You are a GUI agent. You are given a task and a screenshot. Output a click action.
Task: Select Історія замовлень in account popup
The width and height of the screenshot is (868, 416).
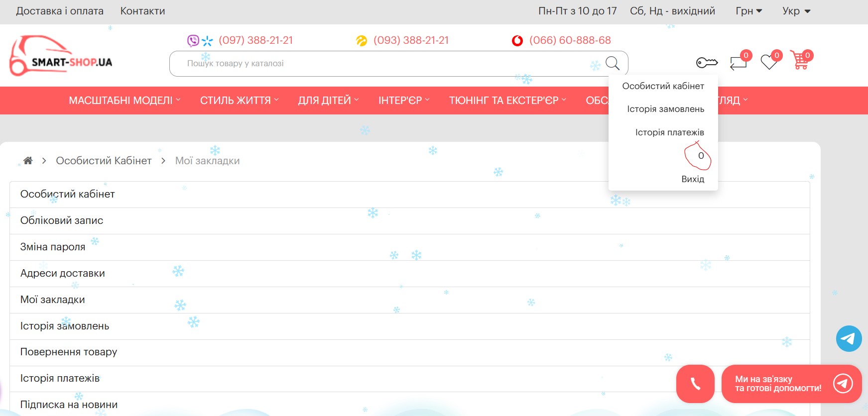tap(665, 109)
